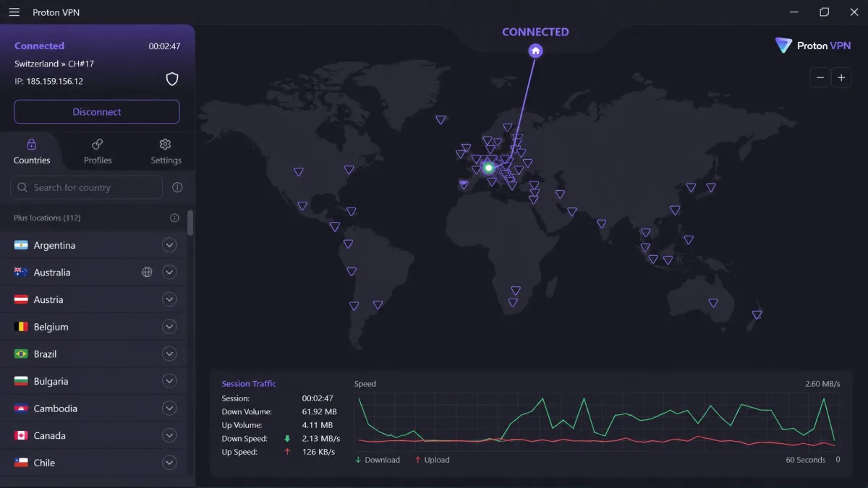Click the Switzerland » CH#17 server text
This screenshot has width=868, height=488.
54,64
